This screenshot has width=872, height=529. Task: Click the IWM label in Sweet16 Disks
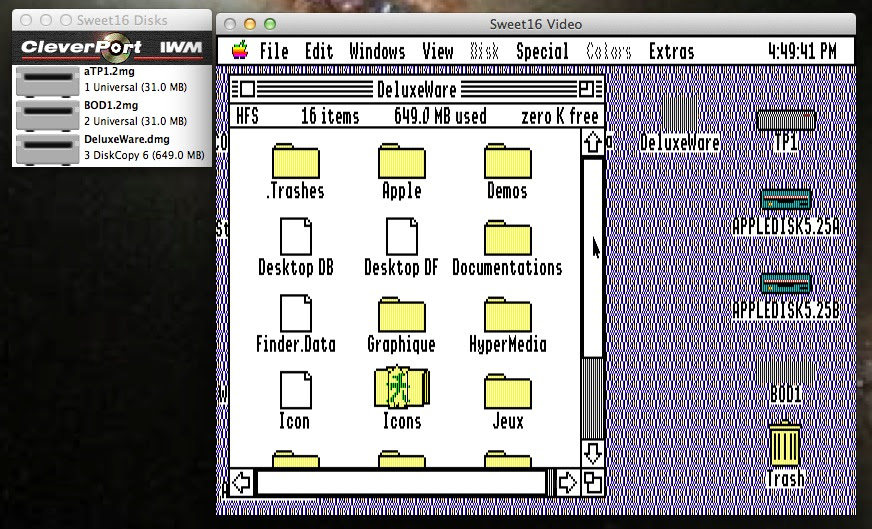pyautogui.click(x=181, y=48)
